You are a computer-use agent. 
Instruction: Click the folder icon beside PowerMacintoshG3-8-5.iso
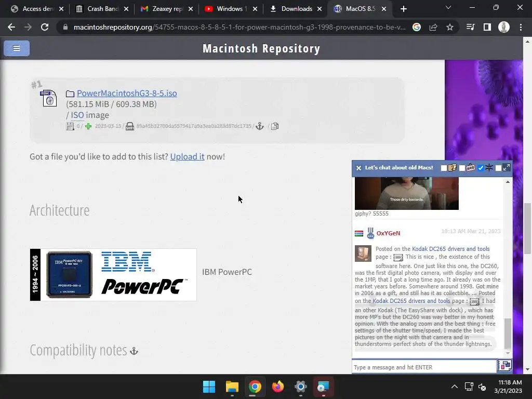point(70,94)
